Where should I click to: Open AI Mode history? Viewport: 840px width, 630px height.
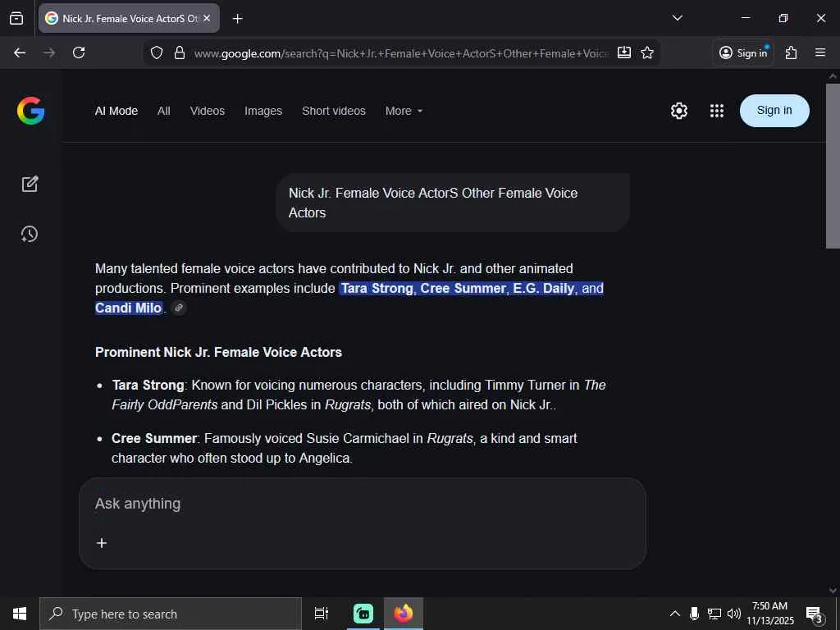point(30,234)
